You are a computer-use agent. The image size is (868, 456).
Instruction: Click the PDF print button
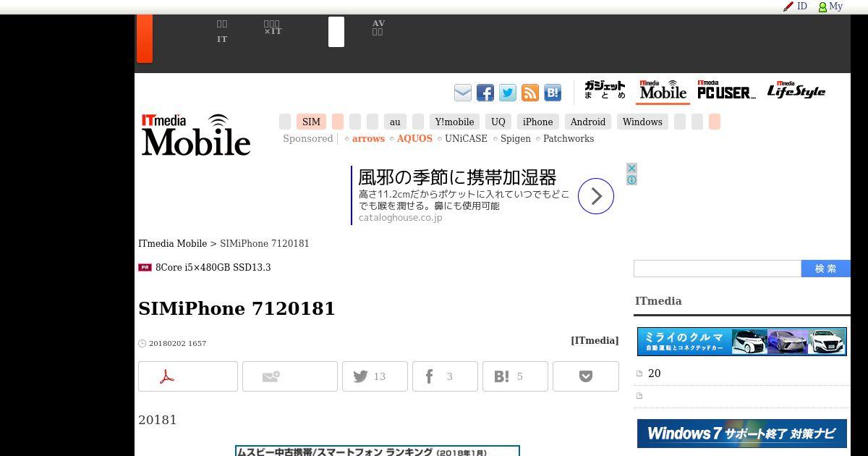(188, 376)
